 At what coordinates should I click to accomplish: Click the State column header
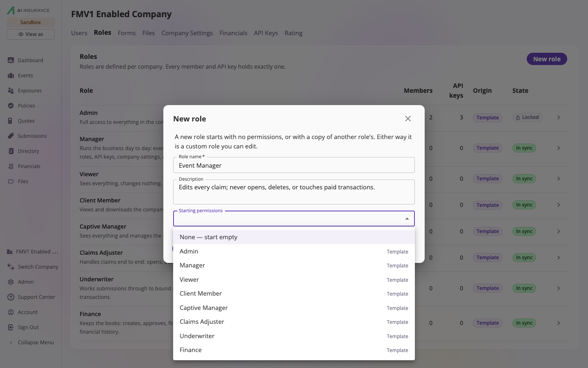tap(520, 91)
